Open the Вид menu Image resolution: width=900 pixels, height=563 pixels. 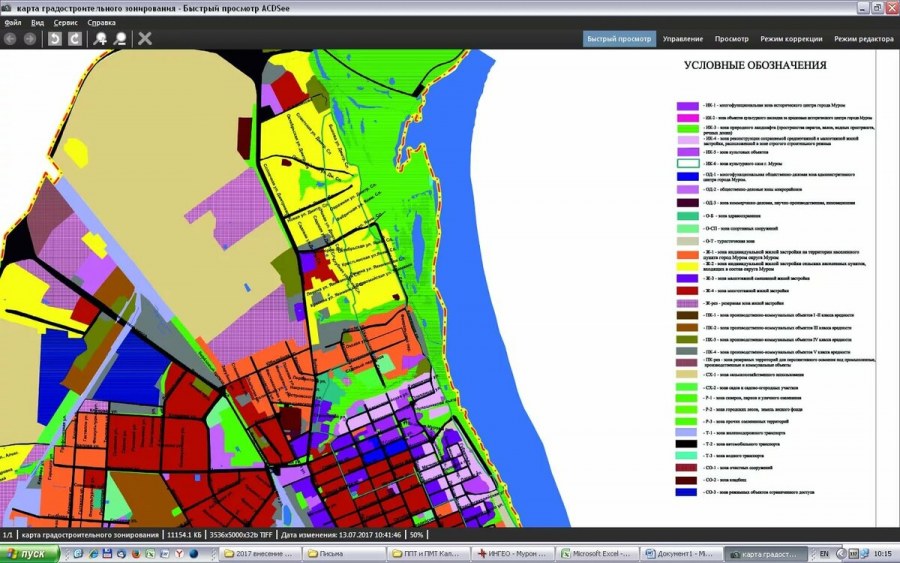[x=37, y=21]
